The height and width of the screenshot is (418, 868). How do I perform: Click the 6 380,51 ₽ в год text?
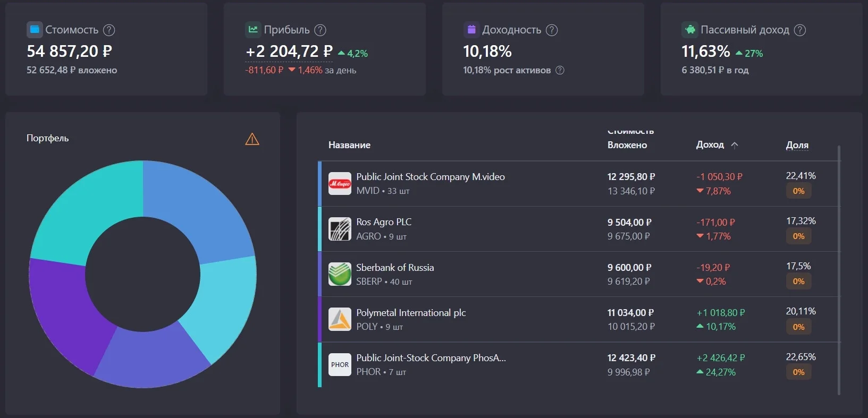(x=715, y=70)
